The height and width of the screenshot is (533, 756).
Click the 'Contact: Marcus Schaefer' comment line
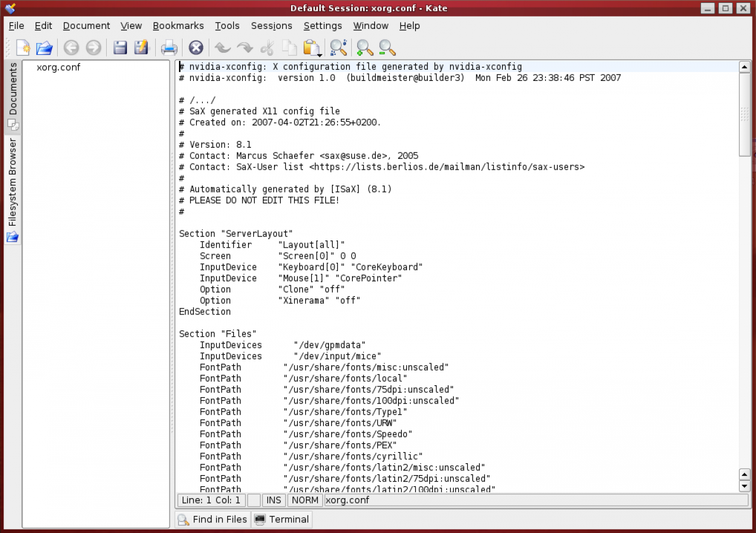tap(299, 156)
